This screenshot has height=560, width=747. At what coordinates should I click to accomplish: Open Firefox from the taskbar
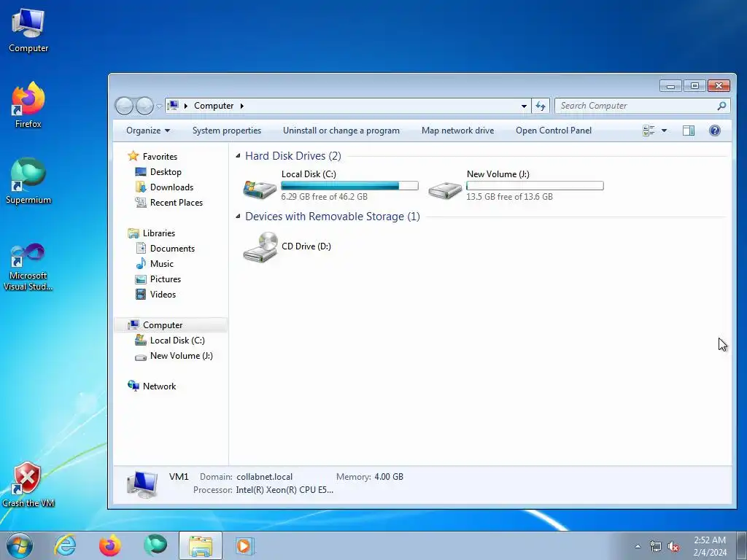tap(110, 545)
